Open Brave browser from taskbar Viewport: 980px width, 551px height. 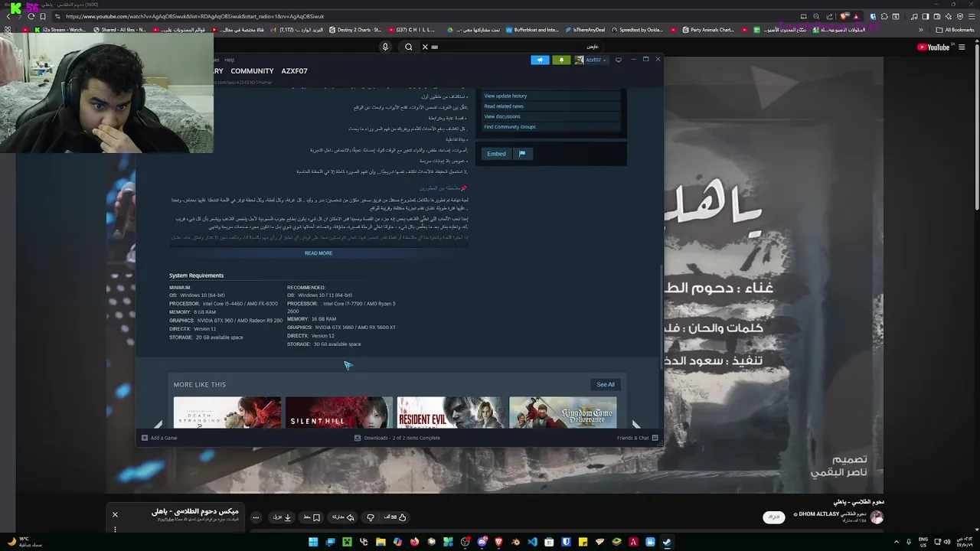pyautogui.click(x=498, y=542)
